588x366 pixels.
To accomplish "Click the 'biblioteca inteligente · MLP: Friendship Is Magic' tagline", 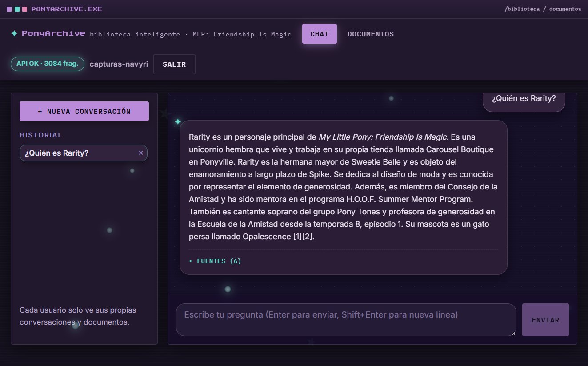I will [x=191, y=34].
